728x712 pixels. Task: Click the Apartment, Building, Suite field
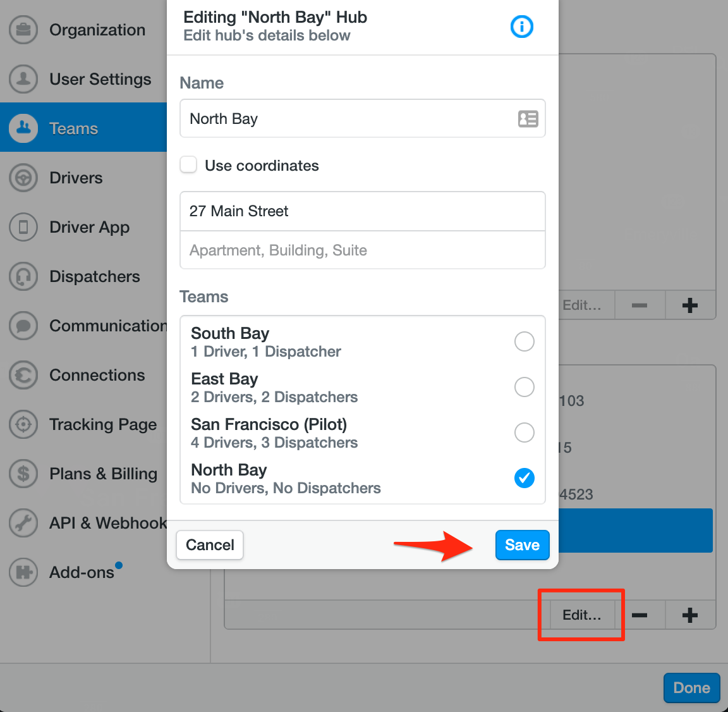(363, 250)
